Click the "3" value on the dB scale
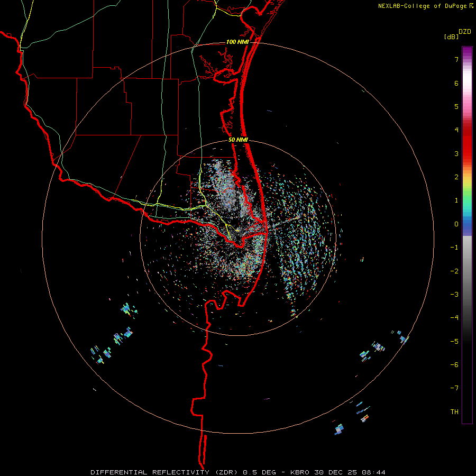 coord(456,153)
